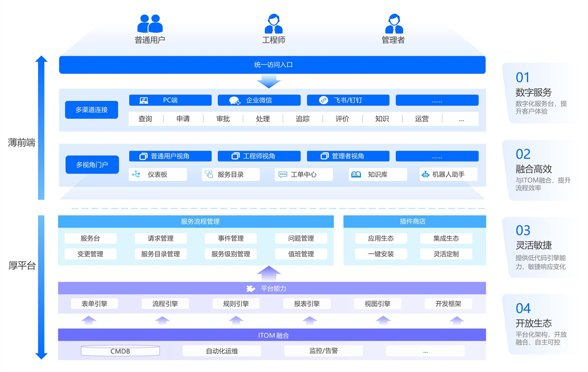Click 查询 in the action row
Screen dimensions: 588x372
coord(145,119)
